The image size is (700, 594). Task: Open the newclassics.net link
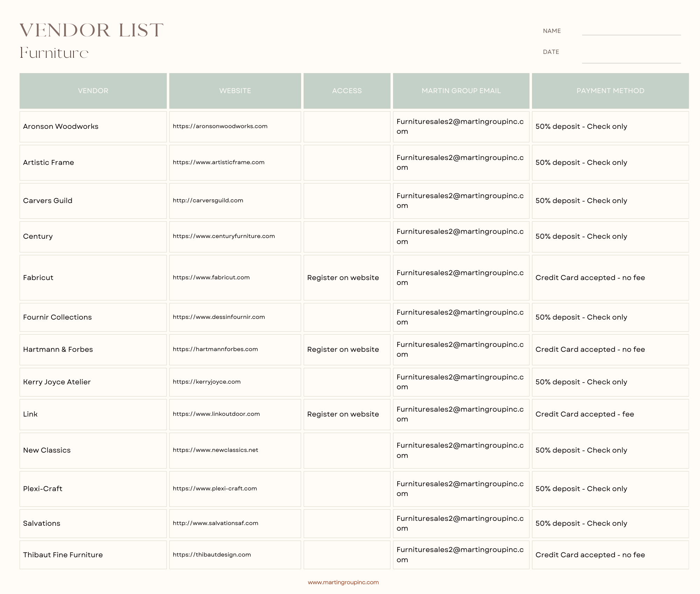[x=215, y=450]
